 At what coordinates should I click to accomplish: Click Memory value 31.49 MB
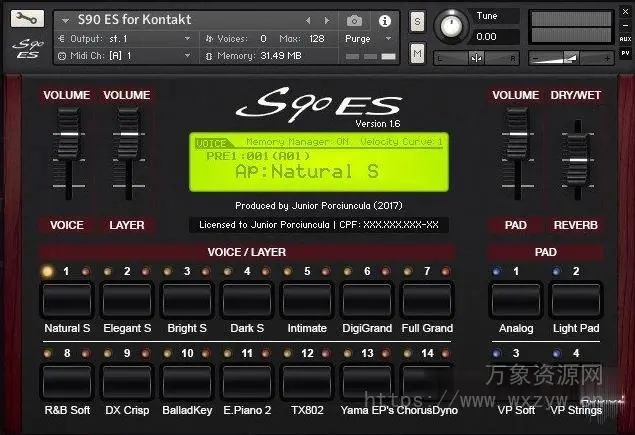tap(281, 56)
